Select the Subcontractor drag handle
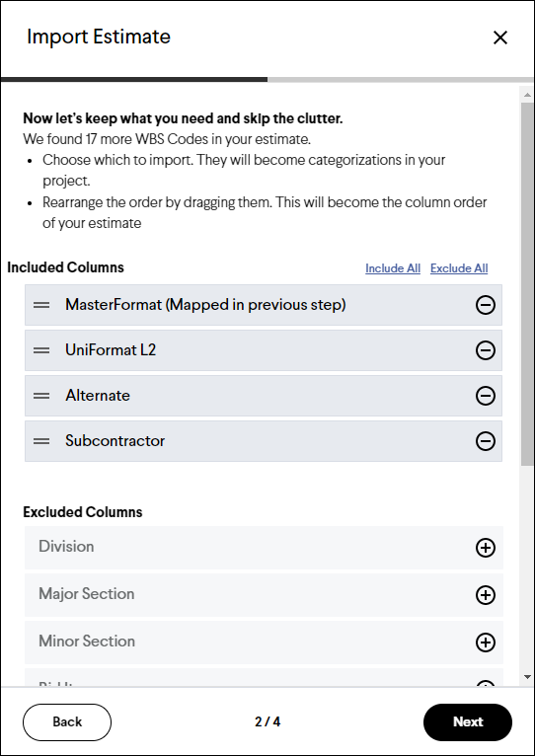Viewport: 535px width, 756px height. (41, 441)
